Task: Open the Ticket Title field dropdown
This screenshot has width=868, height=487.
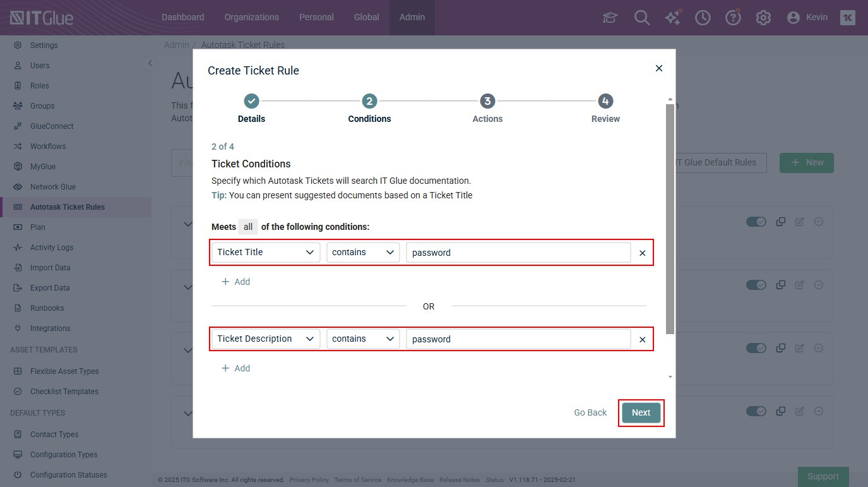Action: (266, 252)
